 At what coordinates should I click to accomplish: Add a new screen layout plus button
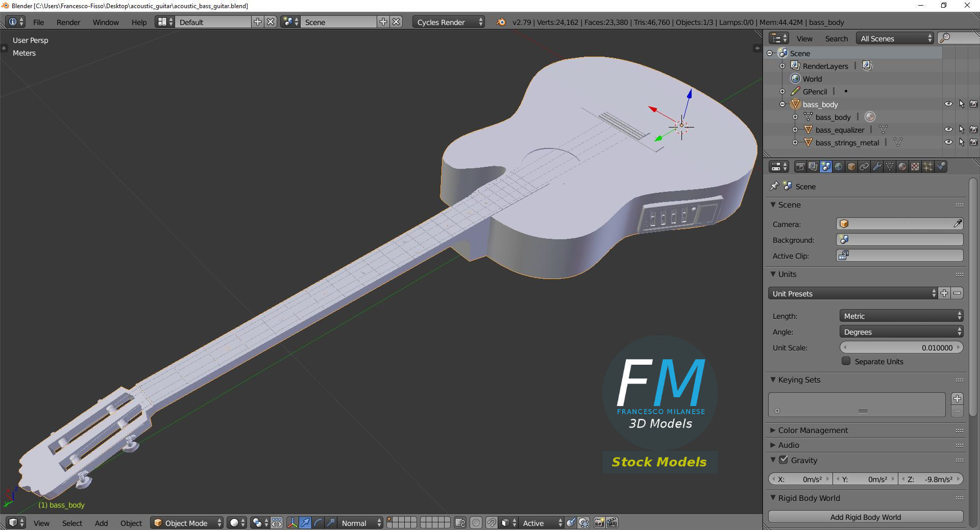258,22
